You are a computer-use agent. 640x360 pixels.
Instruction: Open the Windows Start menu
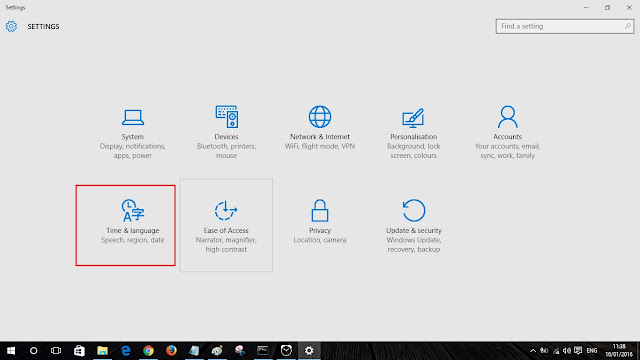(11, 351)
